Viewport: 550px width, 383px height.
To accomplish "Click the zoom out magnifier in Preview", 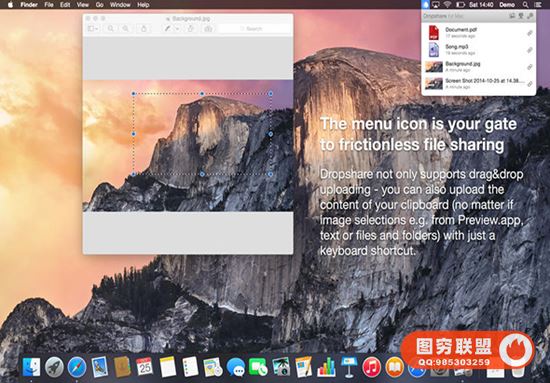I will (x=110, y=28).
